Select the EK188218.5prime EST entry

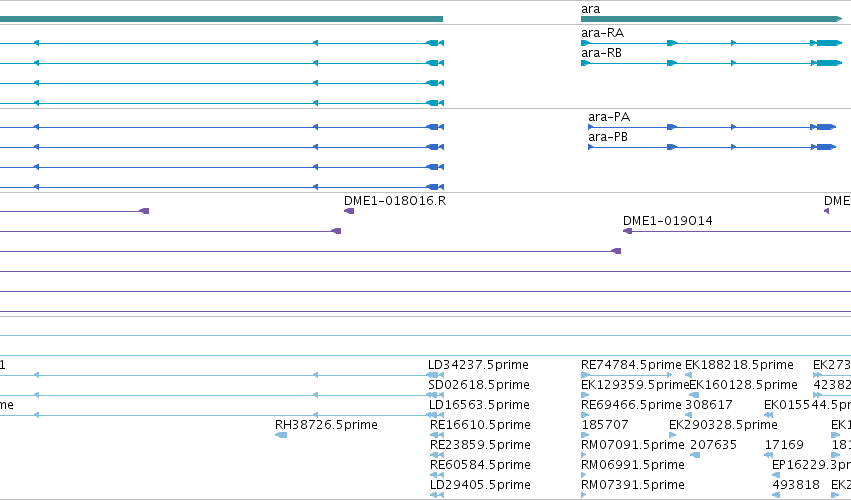coord(739,365)
